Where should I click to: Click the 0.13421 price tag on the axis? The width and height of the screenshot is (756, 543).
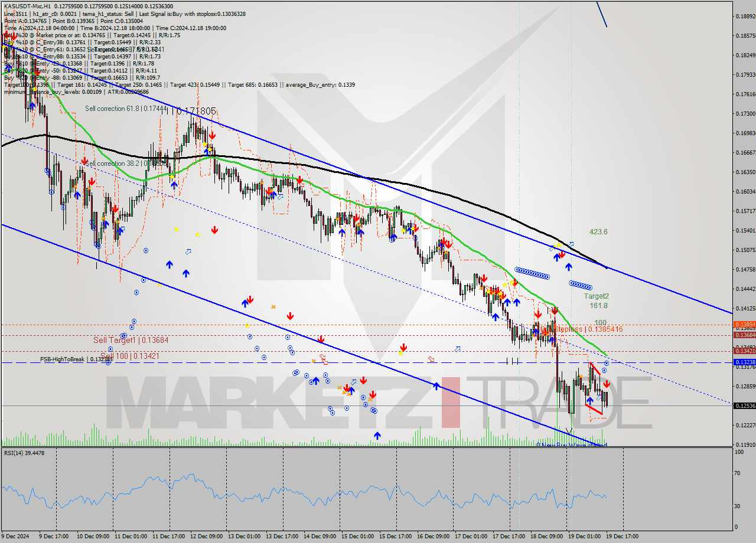pyautogui.click(x=744, y=351)
